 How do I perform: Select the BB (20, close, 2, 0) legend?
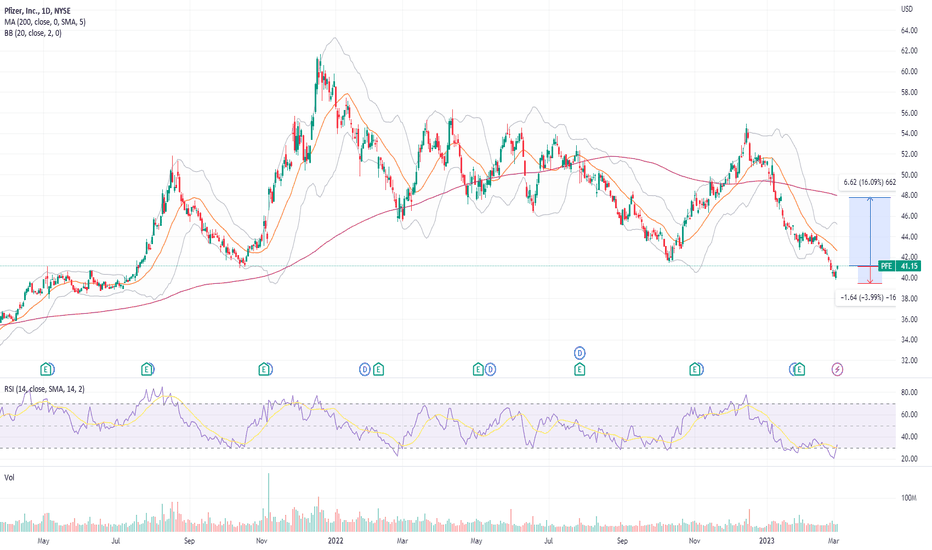click(33, 33)
